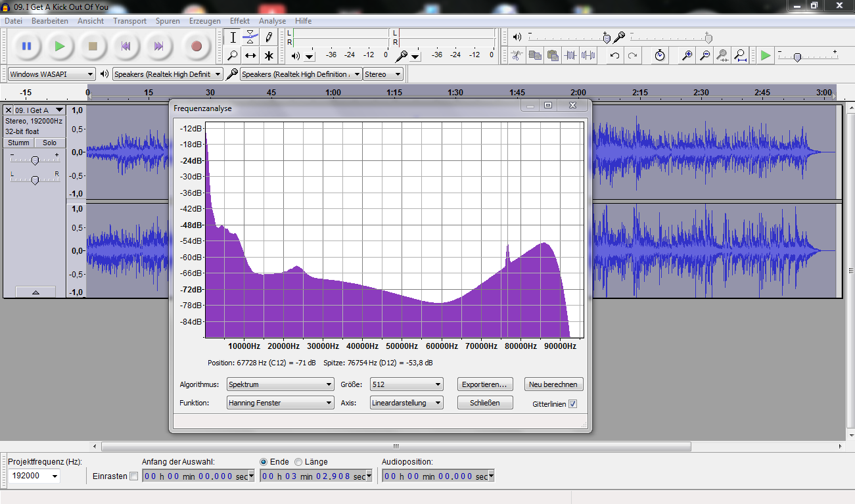Enable the Einrasten snap checkbox

tap(133, 476)
